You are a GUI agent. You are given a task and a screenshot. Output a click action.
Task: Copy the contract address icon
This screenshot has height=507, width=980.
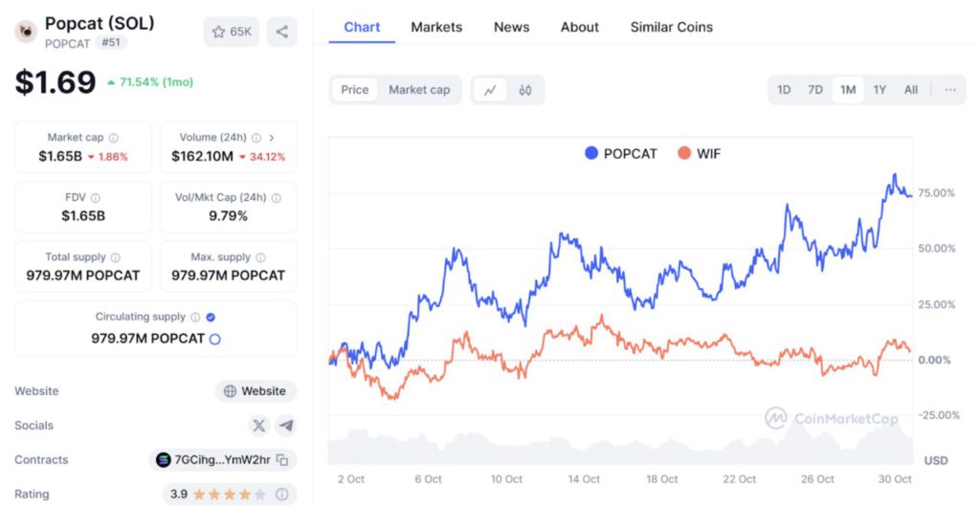coord(282,460)
